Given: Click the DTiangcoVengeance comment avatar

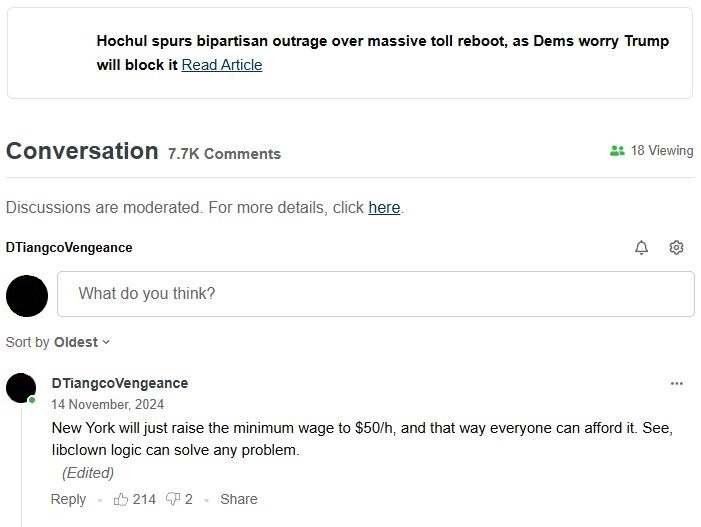Looking at the screenshot, I should coord(21,388).
